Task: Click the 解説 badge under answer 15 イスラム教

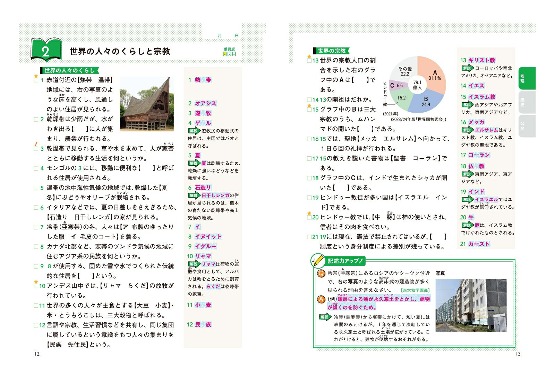Action: [x=467, y=104]
